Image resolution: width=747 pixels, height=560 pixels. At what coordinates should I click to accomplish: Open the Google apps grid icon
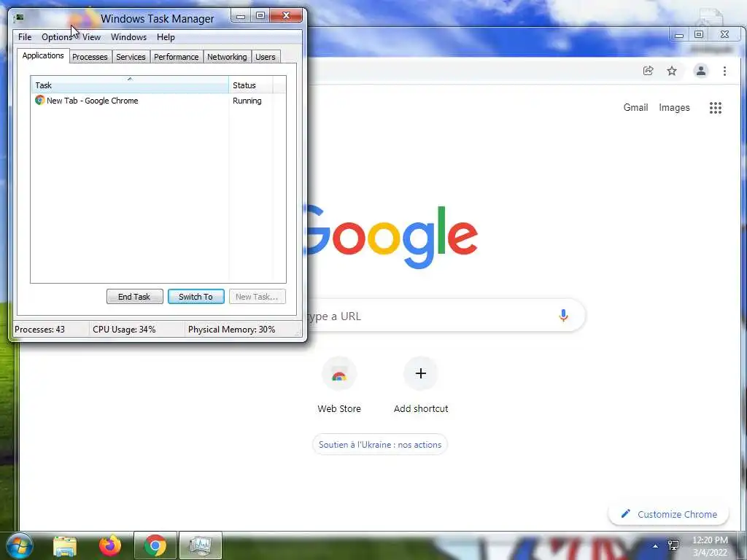point(716,108)
